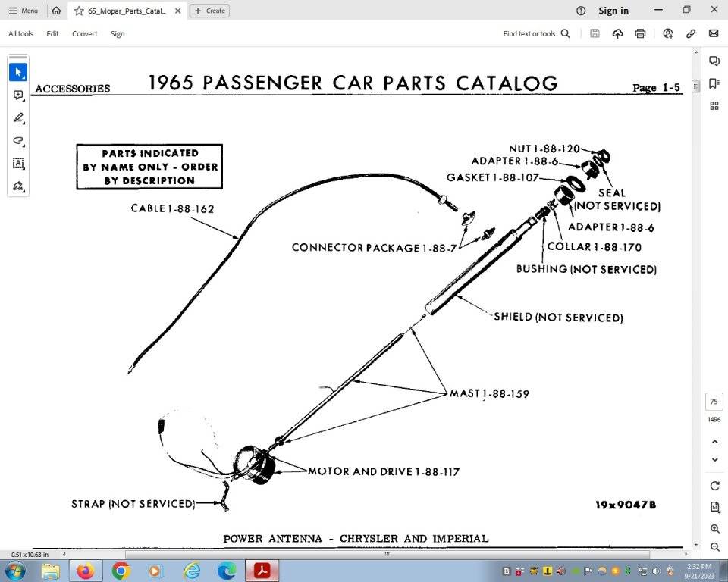728x582 pixels.
Task: Go to the next page with down chevron
Action: (714, 459)
